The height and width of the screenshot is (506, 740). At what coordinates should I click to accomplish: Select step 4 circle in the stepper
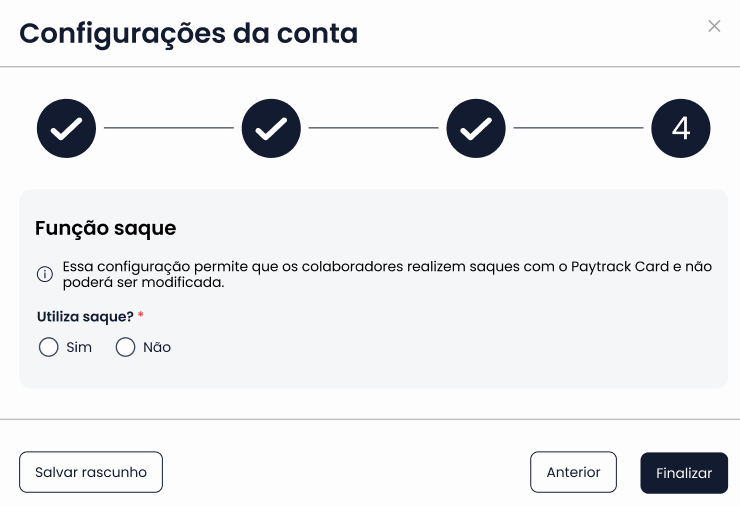click(x=681, y=128)
